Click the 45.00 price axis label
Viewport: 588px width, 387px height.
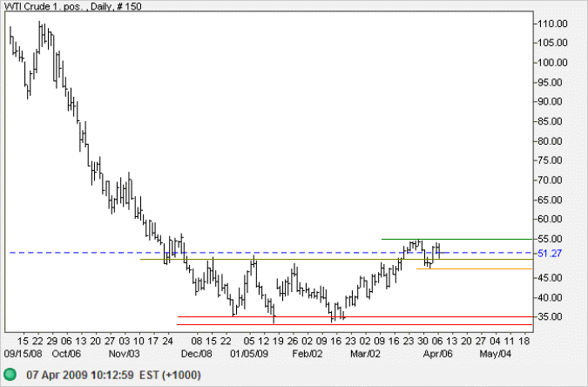pos(550,278)
